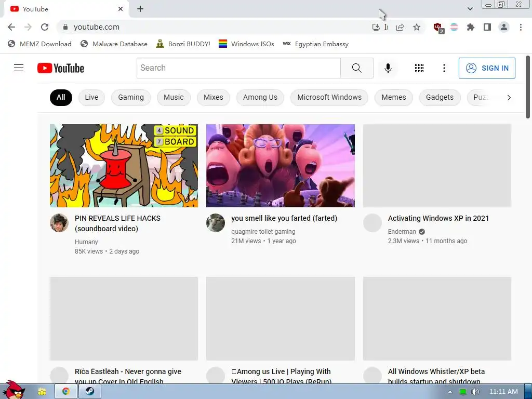The image size is (532, 399).
Task: Open the Chrome taskbar button
Action: click(x=66, y=391)
